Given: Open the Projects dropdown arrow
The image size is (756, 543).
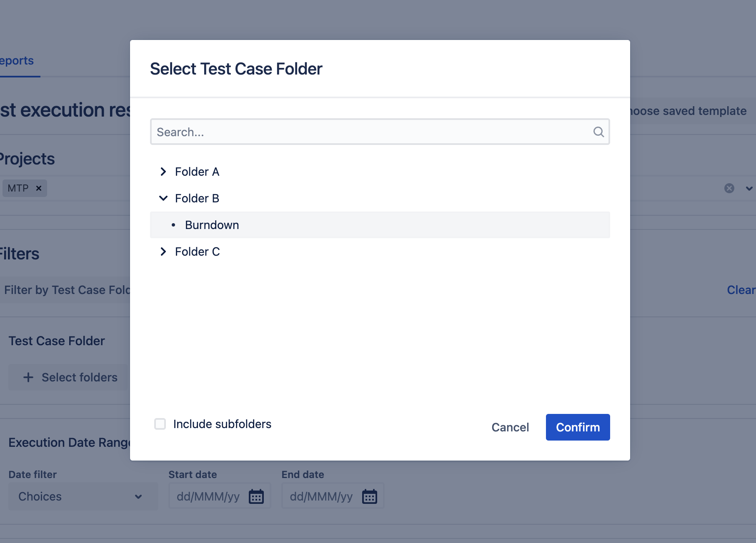Looking at the screenshot, I should [x=749, y=188].
